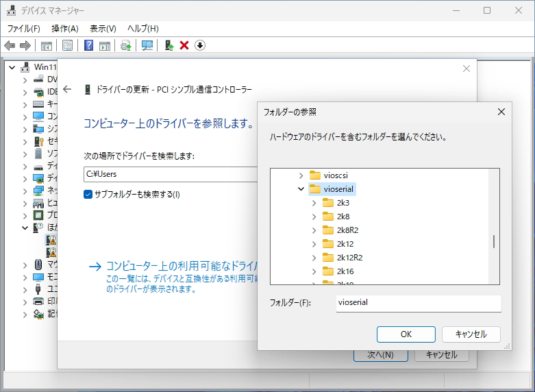Screen dimensions: 535x392
Task: Select the 2k12R2 folder
Action: coord(343,258)
